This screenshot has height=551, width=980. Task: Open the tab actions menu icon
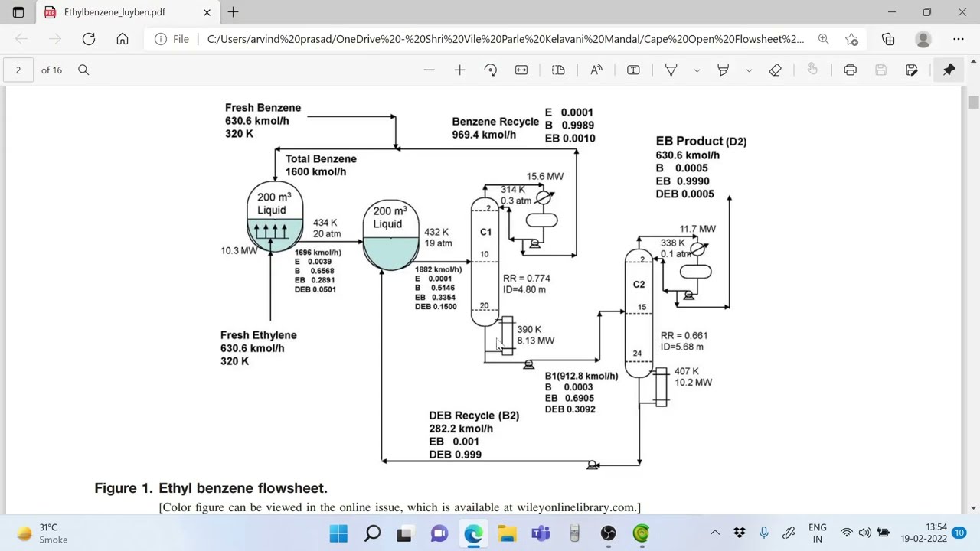(x=18, y=12)
